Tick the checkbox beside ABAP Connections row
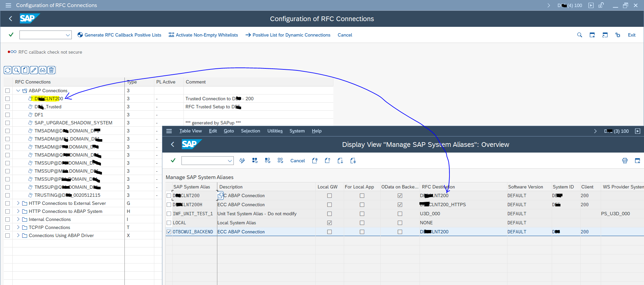Screen dimensions: 644x285 (7, 91)
